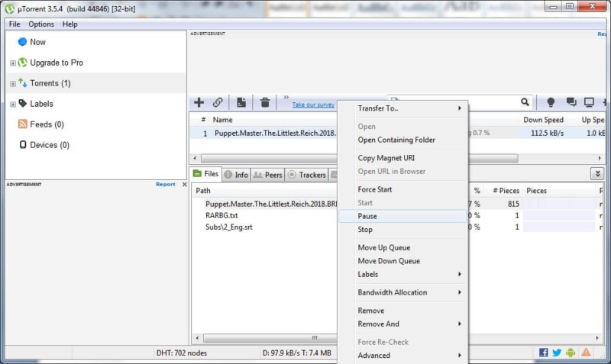Choose Stop in the context menu

(402, 229)
